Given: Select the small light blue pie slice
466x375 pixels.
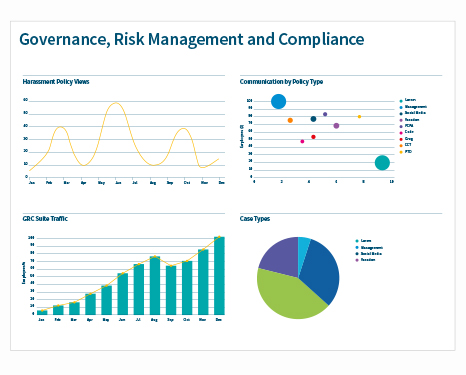Looking at the screenshot, I should click(303, 247).
